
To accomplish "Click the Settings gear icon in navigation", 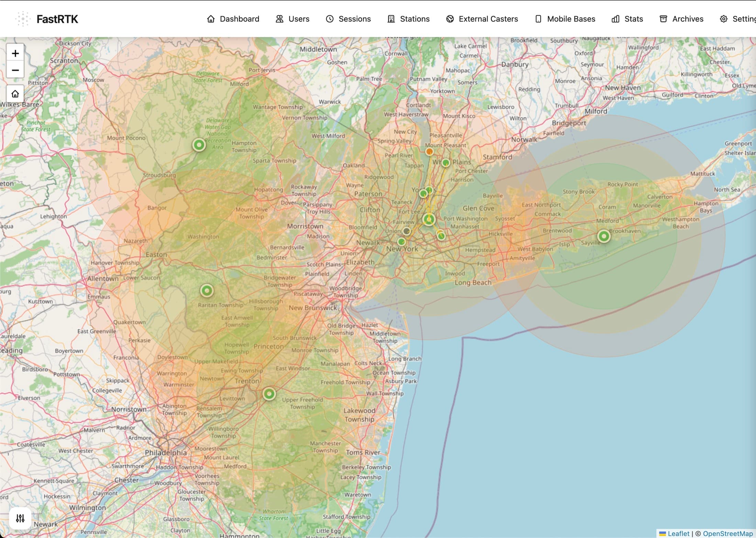I will tap(724, 19).
